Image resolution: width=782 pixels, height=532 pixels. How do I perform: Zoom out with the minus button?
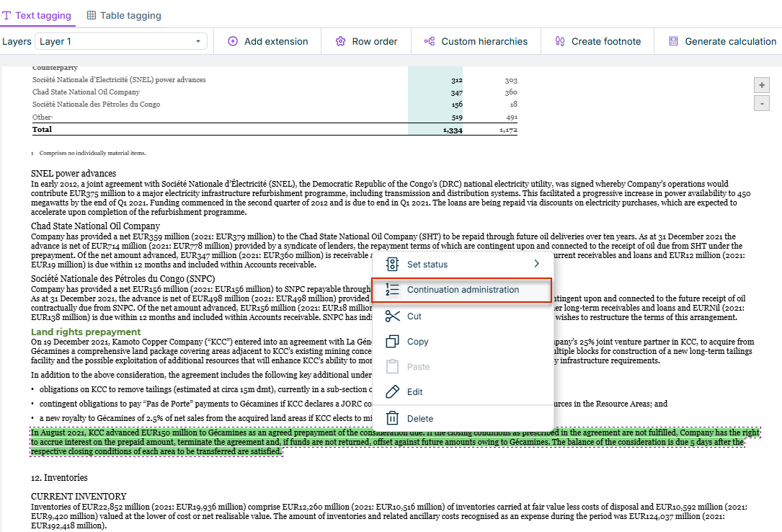[x=762, y=104]
